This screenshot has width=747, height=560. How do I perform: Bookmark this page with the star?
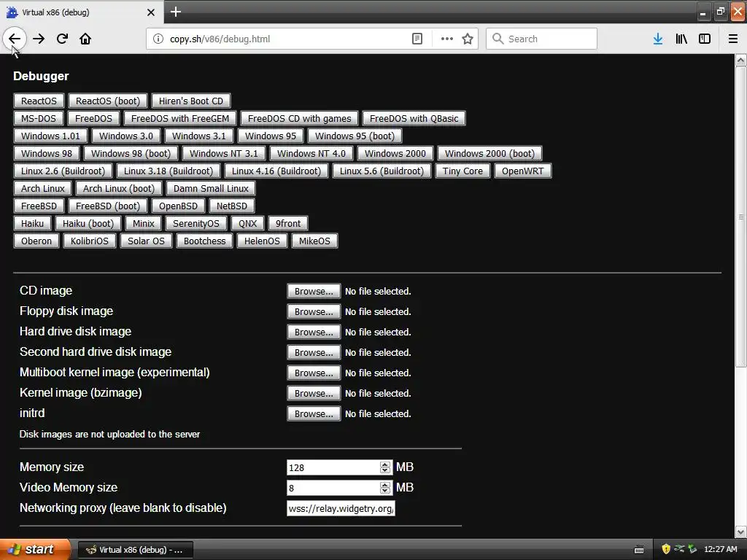coord(468,39)
